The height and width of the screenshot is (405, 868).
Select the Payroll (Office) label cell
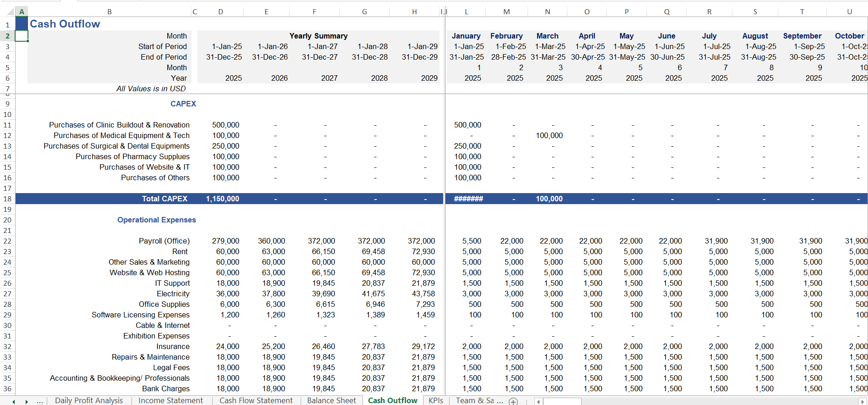pyautogui.click(x=164, y=241)
